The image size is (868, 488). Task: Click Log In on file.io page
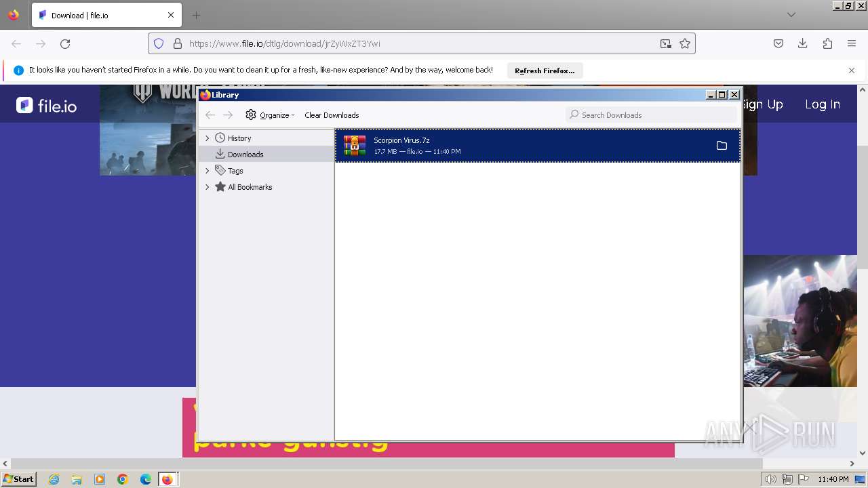pyautogui.click(x=823, y=104)
